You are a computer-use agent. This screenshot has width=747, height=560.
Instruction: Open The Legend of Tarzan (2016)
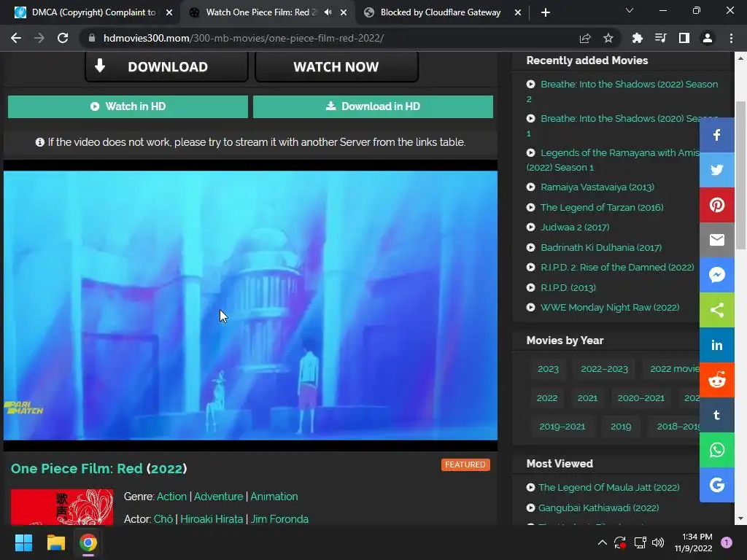[602, 207]
